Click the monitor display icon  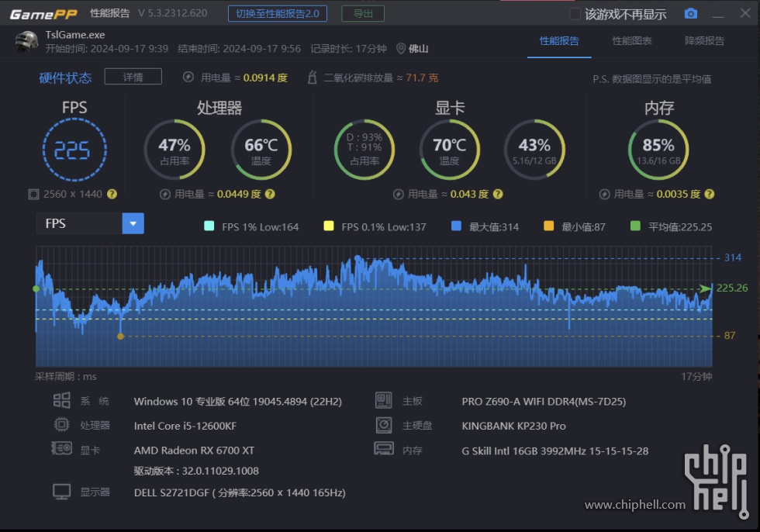pyautogui.click(x=61, y=492)
